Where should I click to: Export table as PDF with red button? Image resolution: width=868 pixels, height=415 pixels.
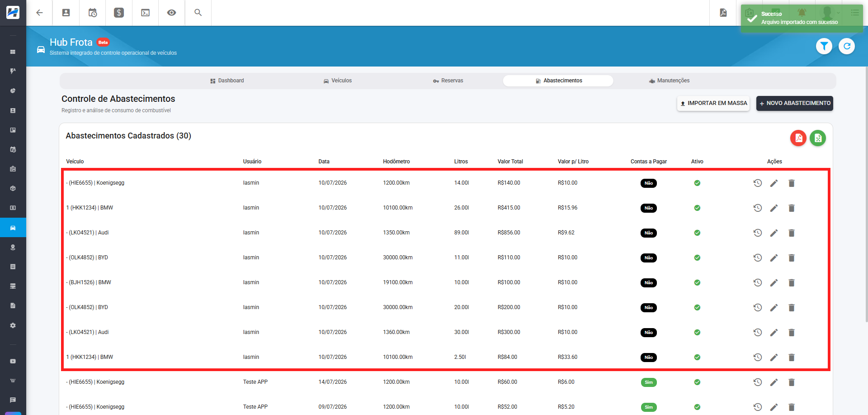pyautogui.click(x=798, y=138)
